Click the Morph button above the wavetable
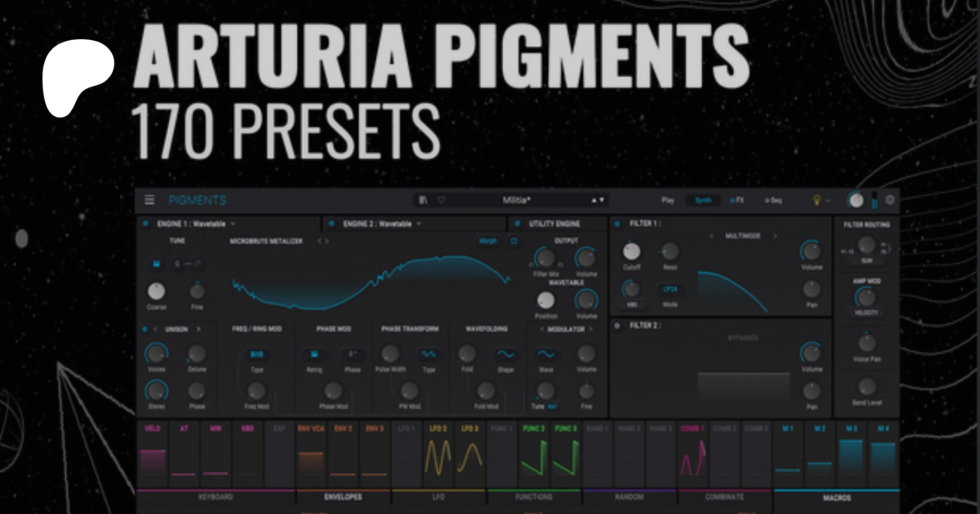This screenshot has width=980, height=514. click(488, 241)
